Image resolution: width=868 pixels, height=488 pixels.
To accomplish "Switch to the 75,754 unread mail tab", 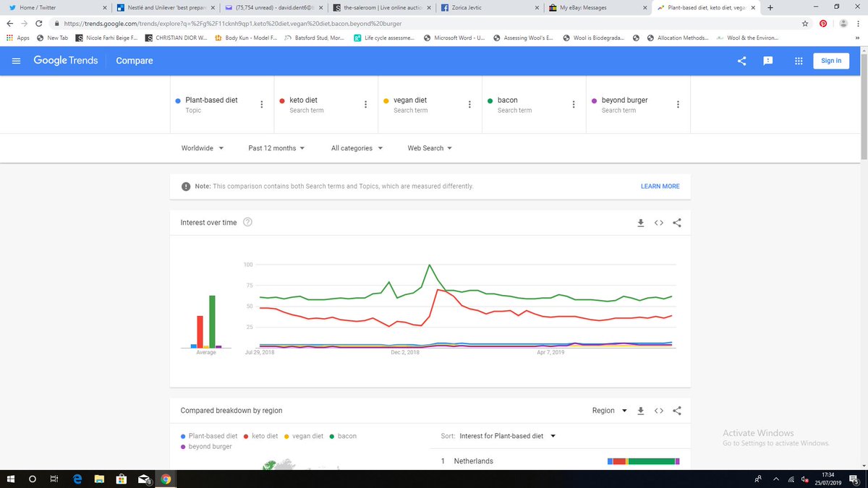I will coord(273,8).
